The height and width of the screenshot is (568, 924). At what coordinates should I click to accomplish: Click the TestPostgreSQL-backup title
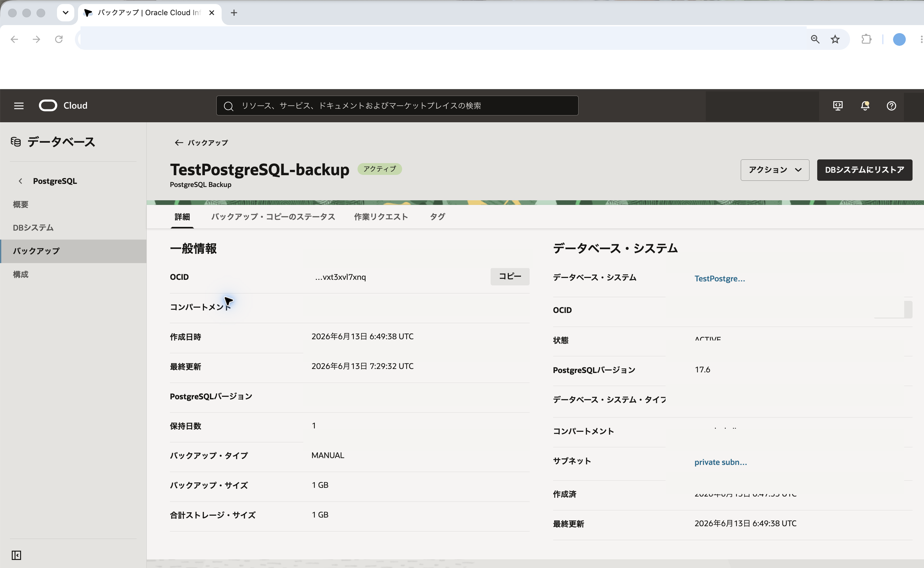click(x=259, y=169)
